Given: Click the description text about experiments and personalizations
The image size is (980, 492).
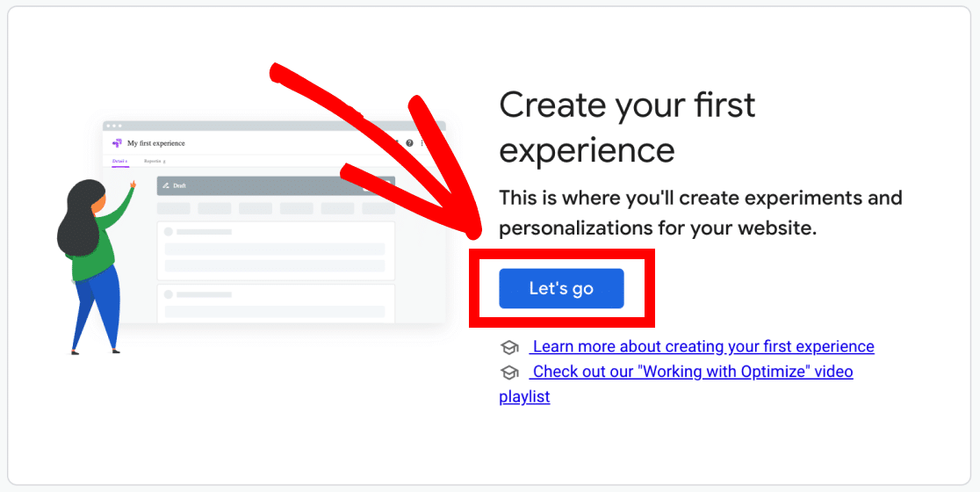Looking at the screenshot, I should [701, 213].
